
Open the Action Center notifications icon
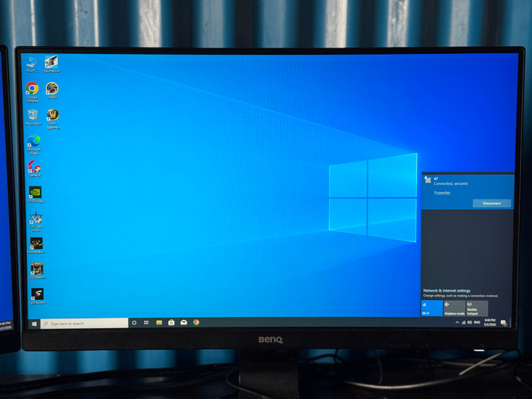[504, 322]
